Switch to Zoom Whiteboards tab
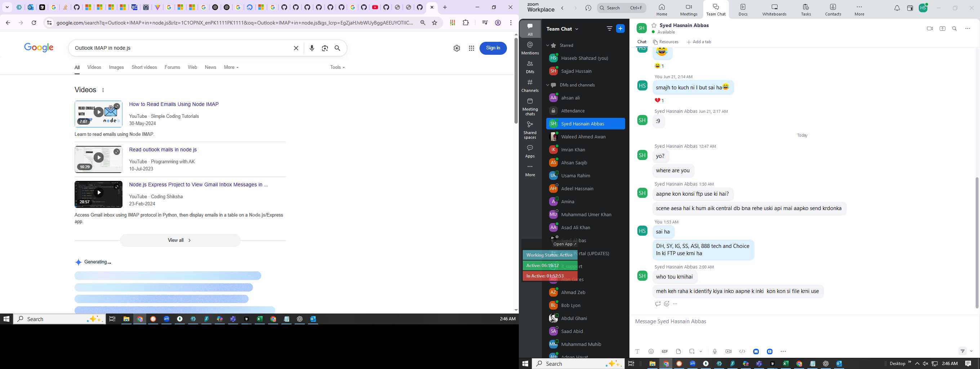 click(x=774, y=10)
